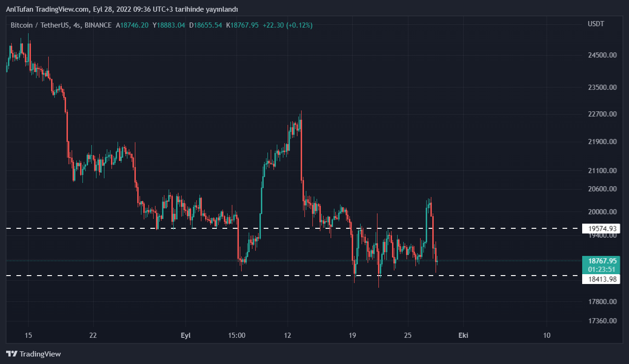This screenshot has width=629, height=364.
Task: Click the +22.30 (+0.12%) change value
Action: (288, 25)
